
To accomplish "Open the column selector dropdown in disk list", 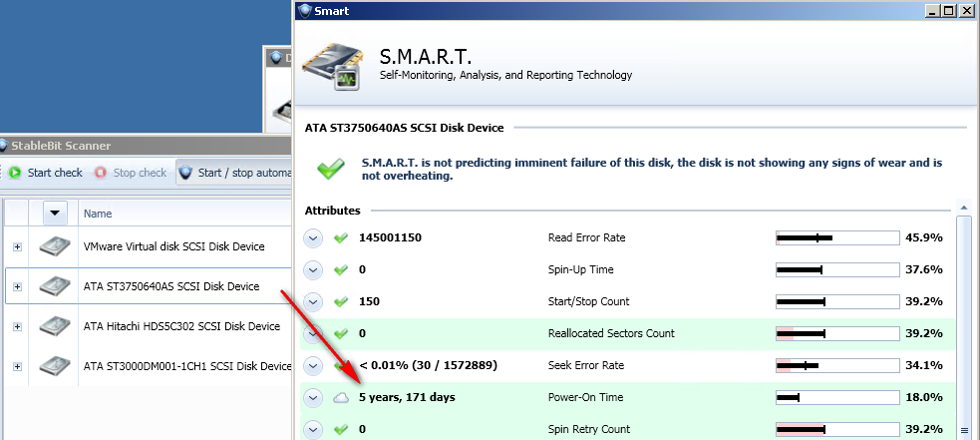I will 56,214.
